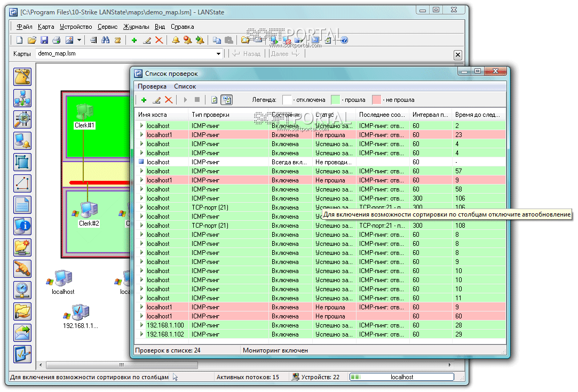
Task: Select the 192.168.1.1... device on the map
Action: [x=80, y=317]
